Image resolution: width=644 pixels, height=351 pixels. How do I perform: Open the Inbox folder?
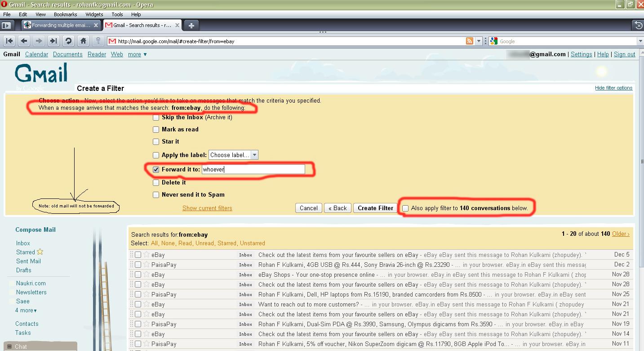click(23, 243)
